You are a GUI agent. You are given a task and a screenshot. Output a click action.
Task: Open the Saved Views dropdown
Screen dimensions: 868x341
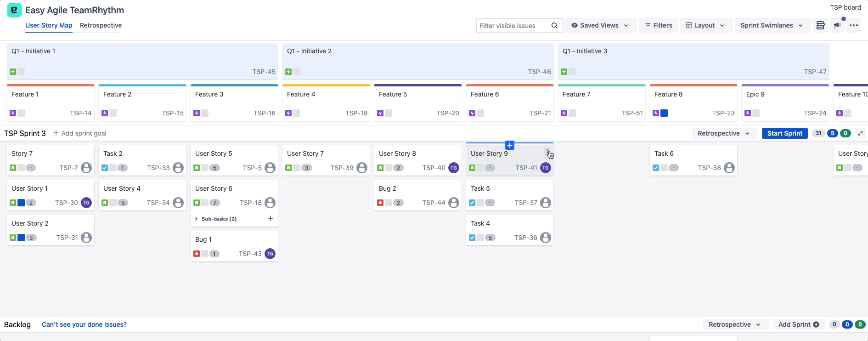point(600,25)
